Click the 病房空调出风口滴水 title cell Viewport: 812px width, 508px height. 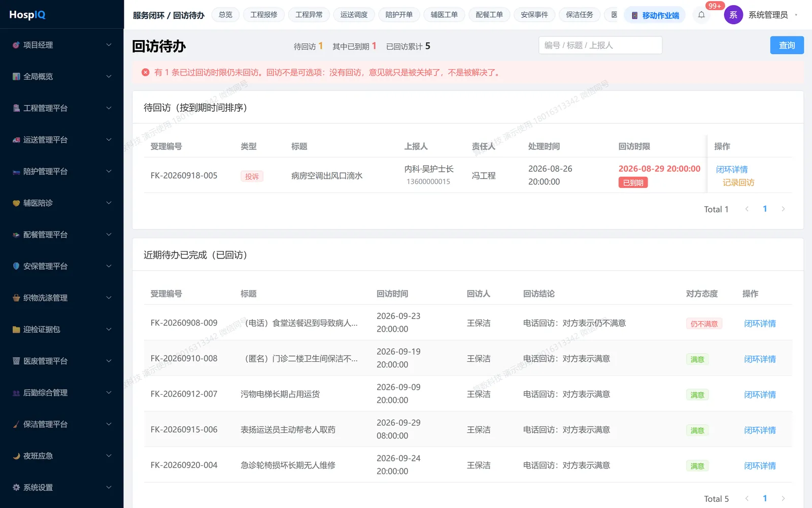click(327, 176)
